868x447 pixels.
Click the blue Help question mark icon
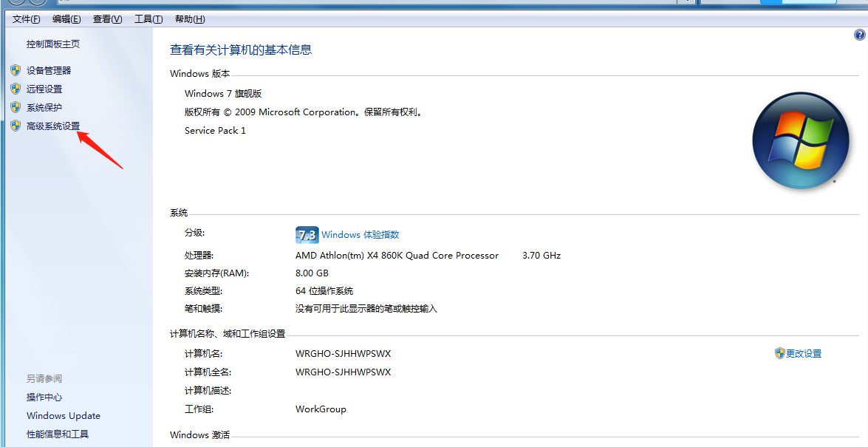859,34
